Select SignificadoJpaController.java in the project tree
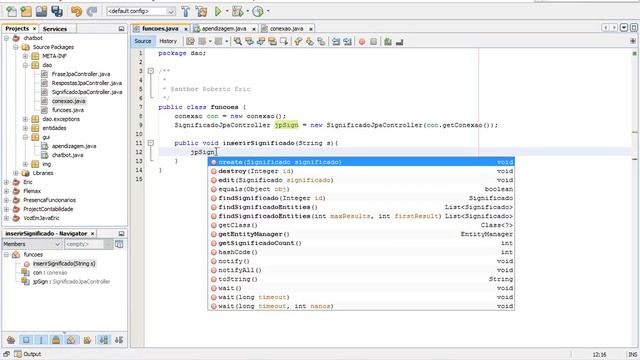This screenshot has width=640, height=360. click(87, 92)
